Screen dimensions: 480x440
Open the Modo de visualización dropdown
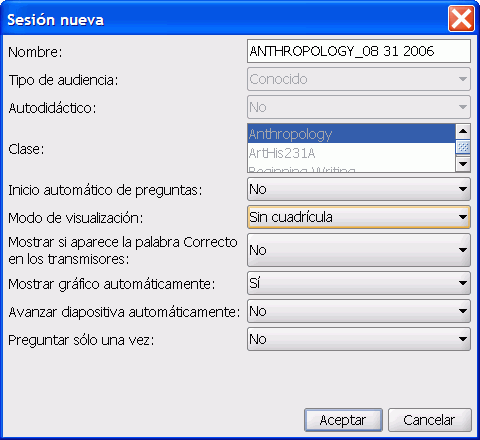point(359,217)
